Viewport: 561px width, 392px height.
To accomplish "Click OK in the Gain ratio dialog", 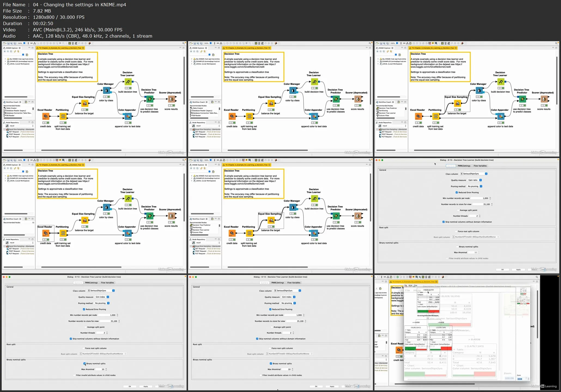I will tap(502, 270).
